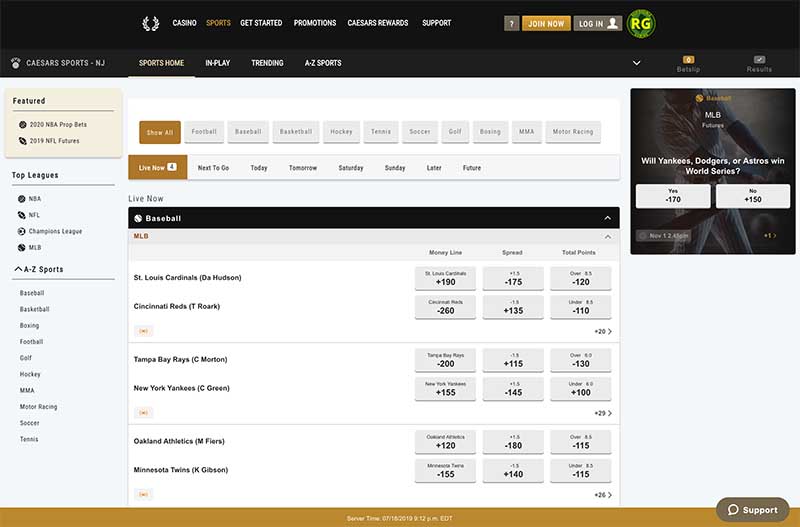Filter by the MMA sport button
The height and width of the screenshot is (527, 800).
pyautogui.click(x=527, y=132)
